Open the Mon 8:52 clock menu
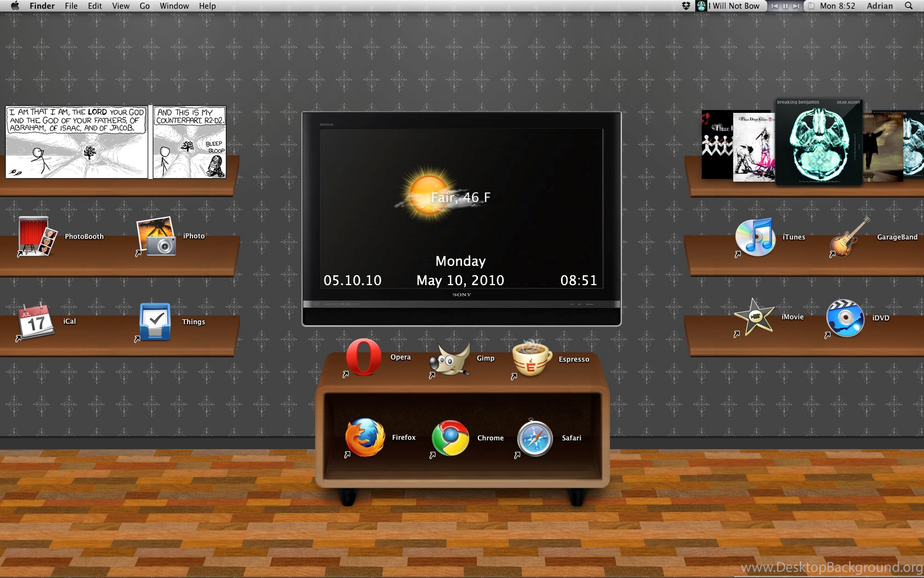The height and width of the screenshot is (578, 924). pos(837,6)
